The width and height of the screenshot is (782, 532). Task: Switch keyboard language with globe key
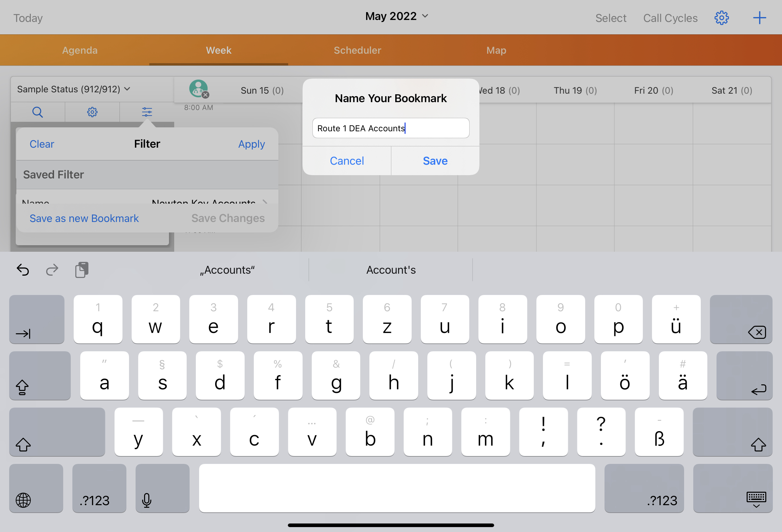36,488
